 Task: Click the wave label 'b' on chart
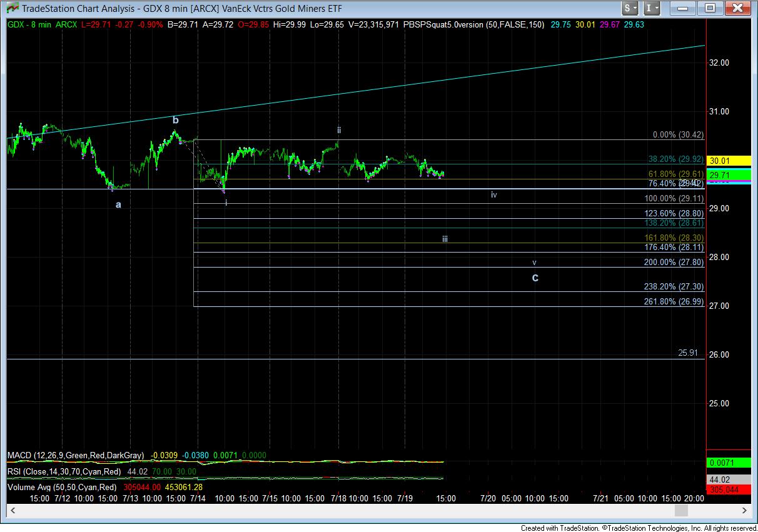176,119
